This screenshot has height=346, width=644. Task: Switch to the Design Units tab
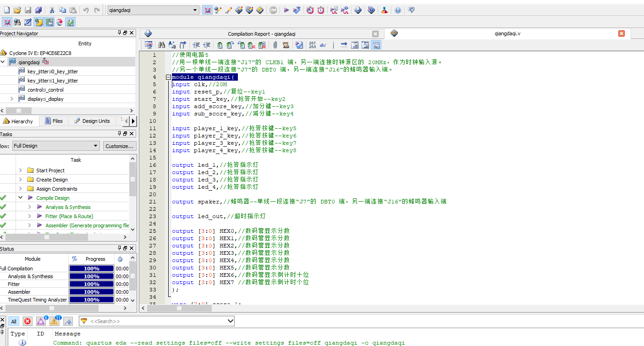(92, 121)
